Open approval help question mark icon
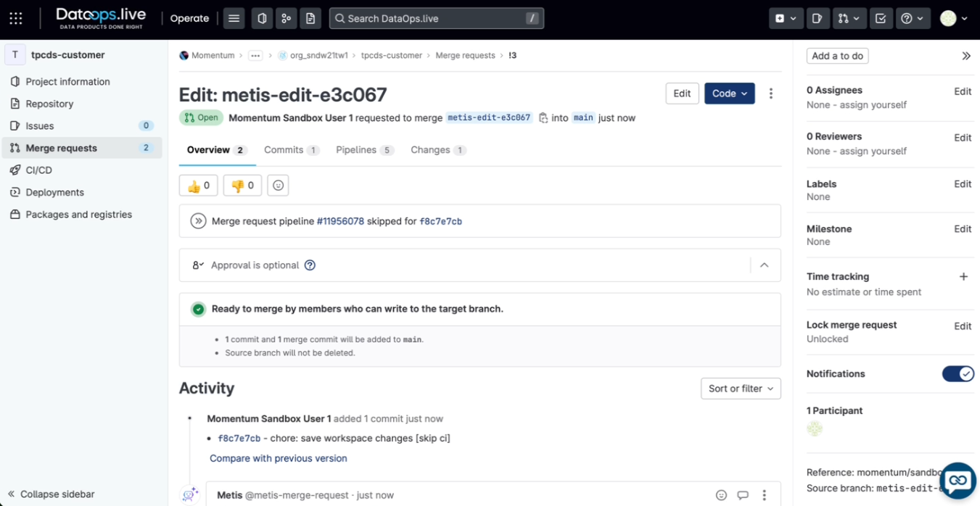Screen dimensions: 980x506 pyautogui.click(x=310, y=265)
